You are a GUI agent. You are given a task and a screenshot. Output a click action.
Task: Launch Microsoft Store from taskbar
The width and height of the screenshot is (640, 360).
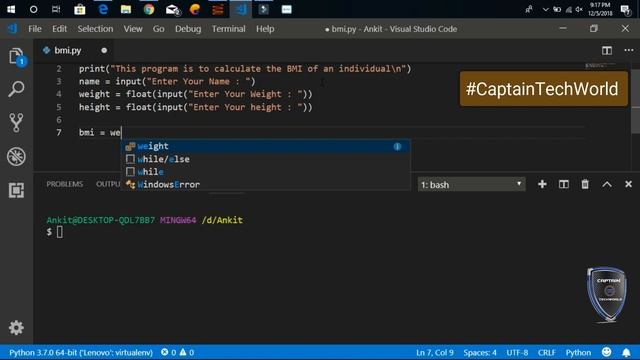coord(80,9)
